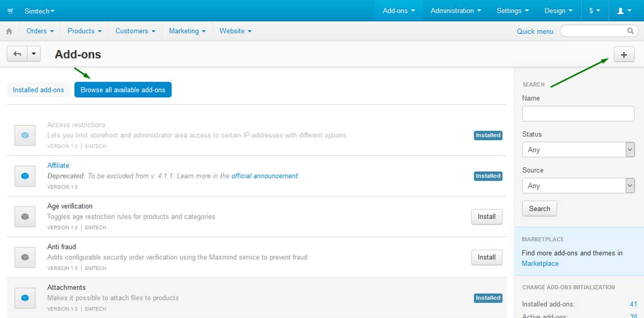644x318 pixels.
Task: Click the shopping cart storefront icon
Action: [x=10, y=11]
